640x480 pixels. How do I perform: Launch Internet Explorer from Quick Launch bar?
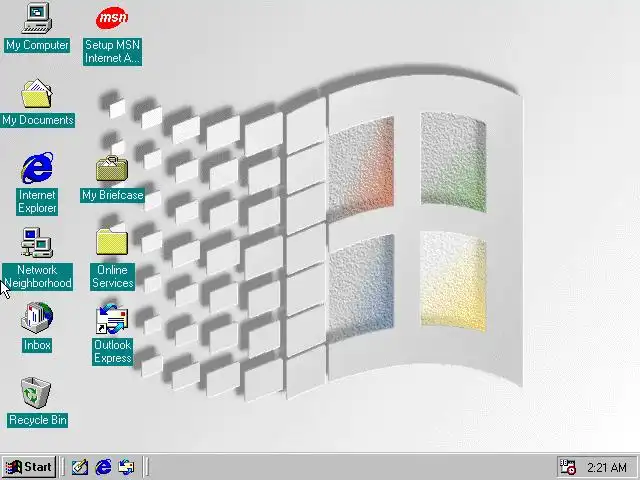103,467
